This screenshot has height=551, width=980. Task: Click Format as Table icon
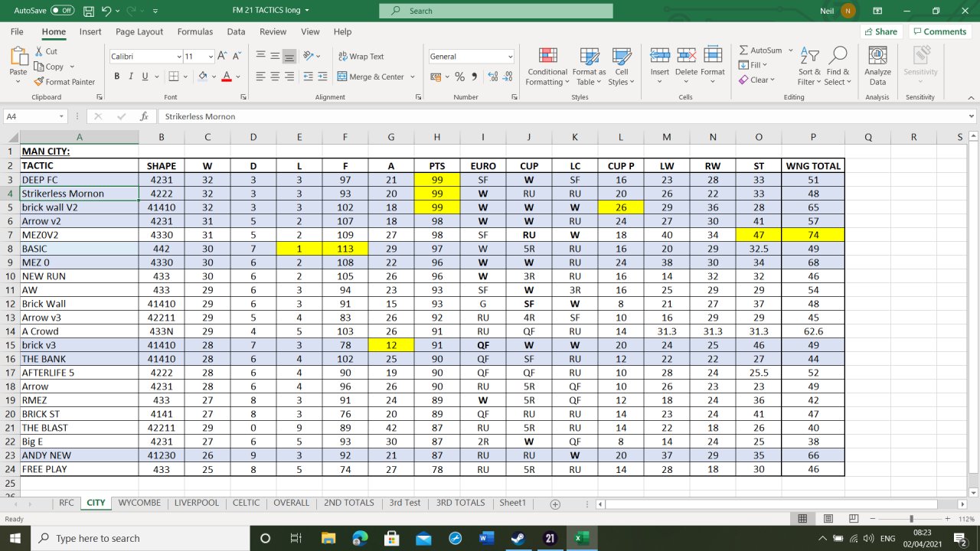pos(589,67)
